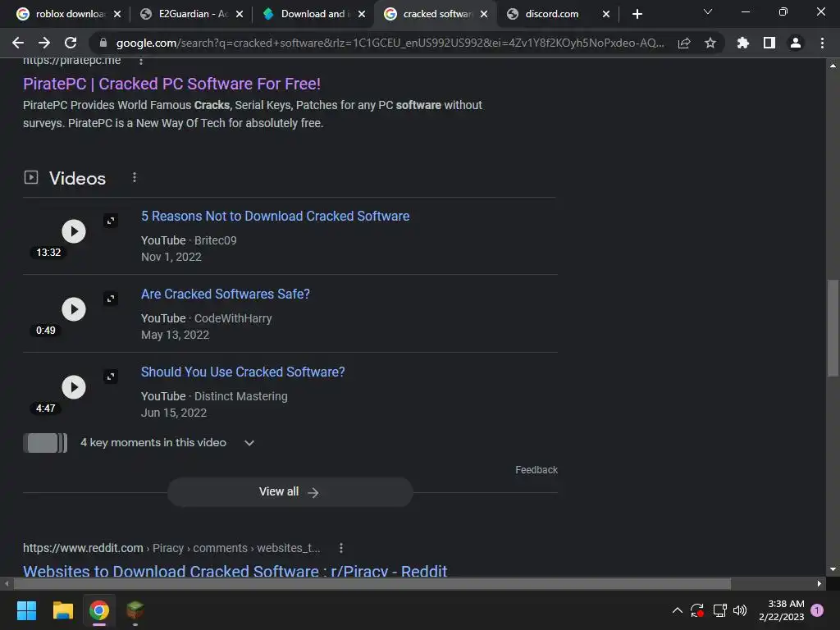840x630 pixels.
Task: Open the Videos section options menu
Action: [x=134, y=177]
